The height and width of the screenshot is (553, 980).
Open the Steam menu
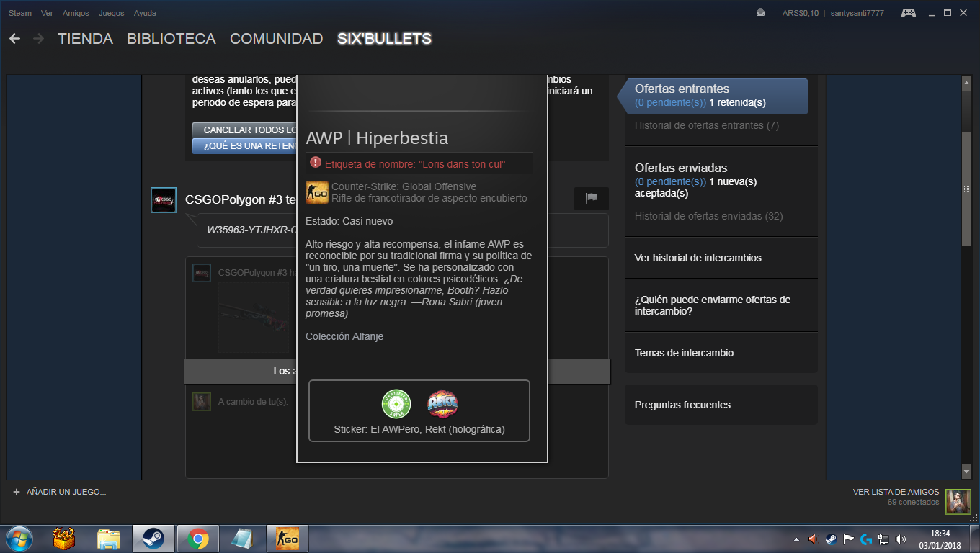(20, 13)
